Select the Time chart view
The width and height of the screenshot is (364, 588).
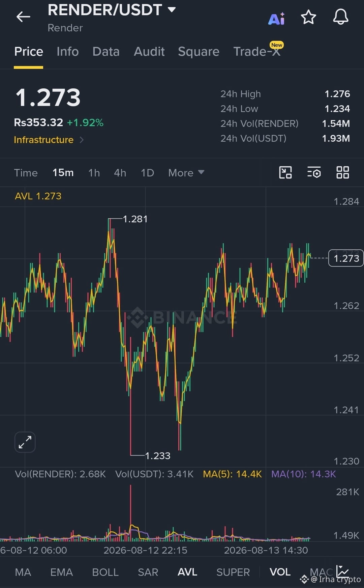pos(26,173)
